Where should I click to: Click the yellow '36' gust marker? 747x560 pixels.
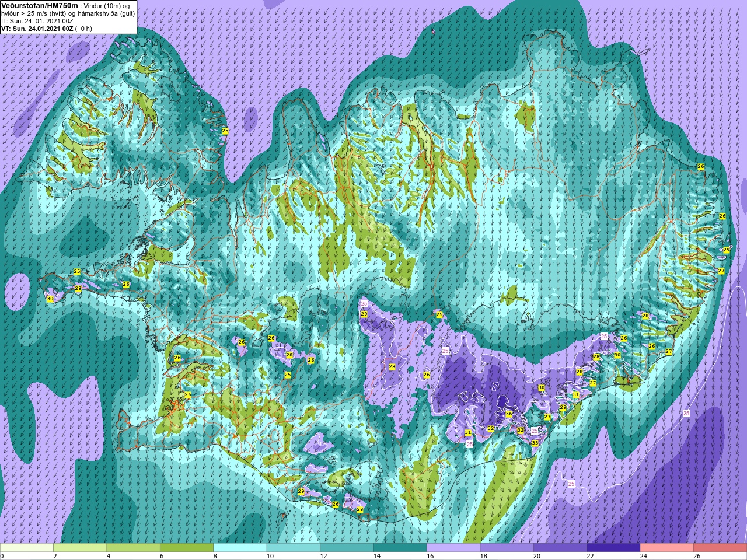[509, 414]
